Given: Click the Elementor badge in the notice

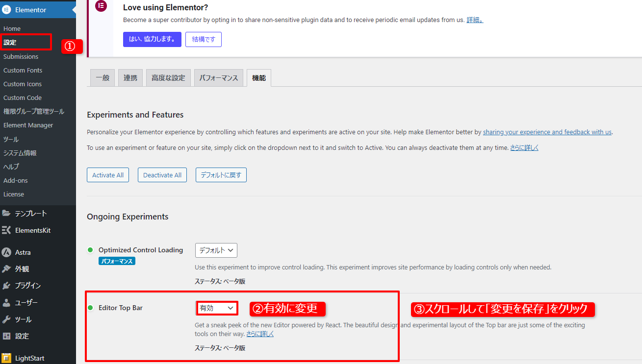Looking at the screenshot, I should pyautogui.click(x=101, y=6).
